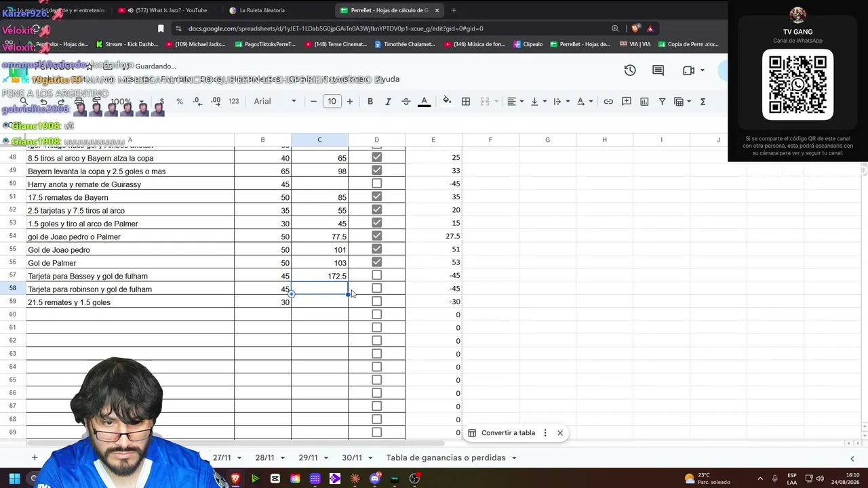Increase decimal places
The height and width of the screenshot is (488, 868).
coord(216,102)
